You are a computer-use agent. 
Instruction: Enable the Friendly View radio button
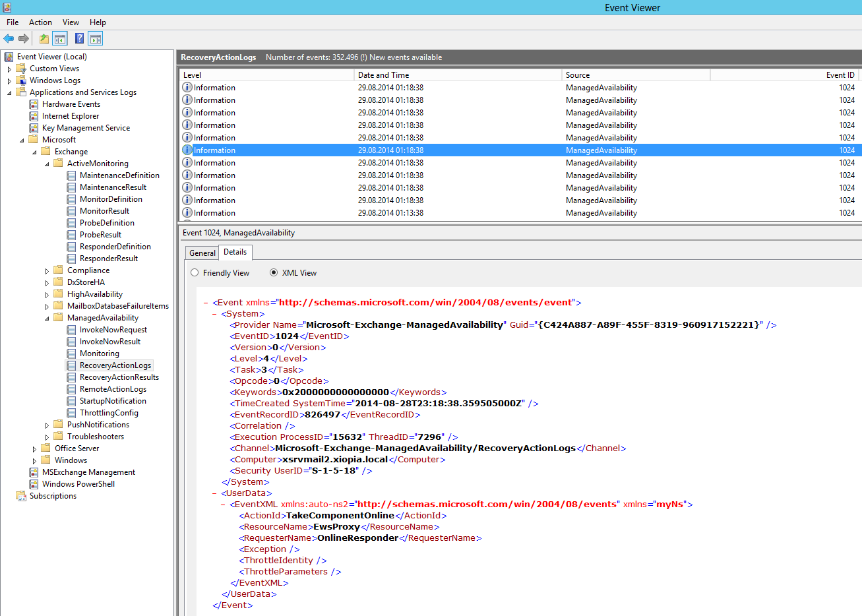195,272
